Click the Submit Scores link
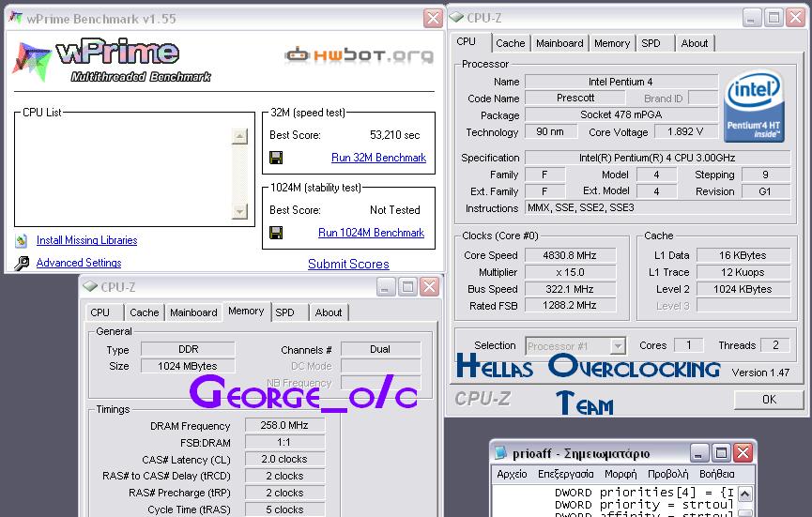The width and height of the screenshot is (812, 517). [x=348, y=264]
